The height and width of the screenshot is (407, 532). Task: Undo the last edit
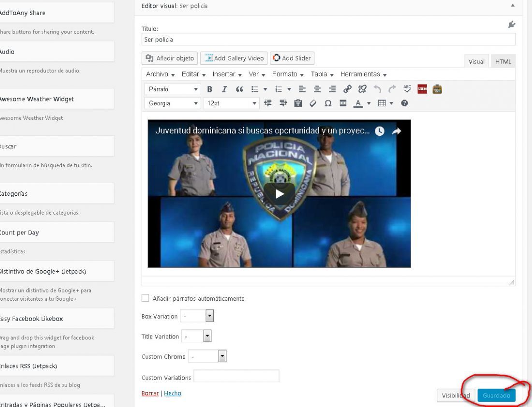(377, 89)
